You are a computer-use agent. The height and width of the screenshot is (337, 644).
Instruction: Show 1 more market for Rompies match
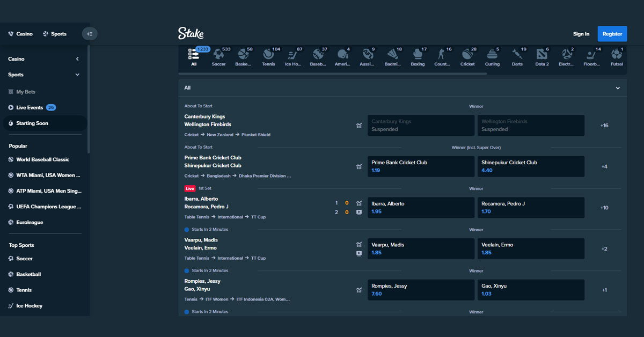(x=604, y=290)
